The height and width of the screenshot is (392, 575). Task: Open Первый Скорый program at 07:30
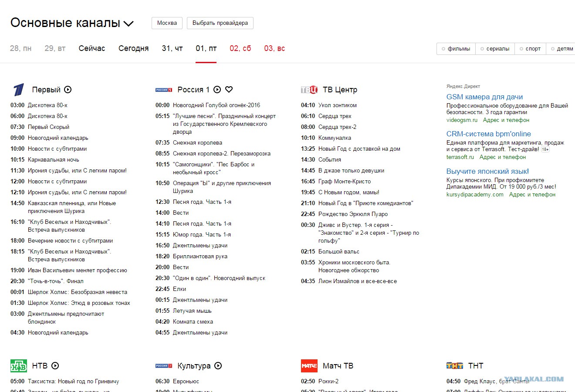coord(48,127)
